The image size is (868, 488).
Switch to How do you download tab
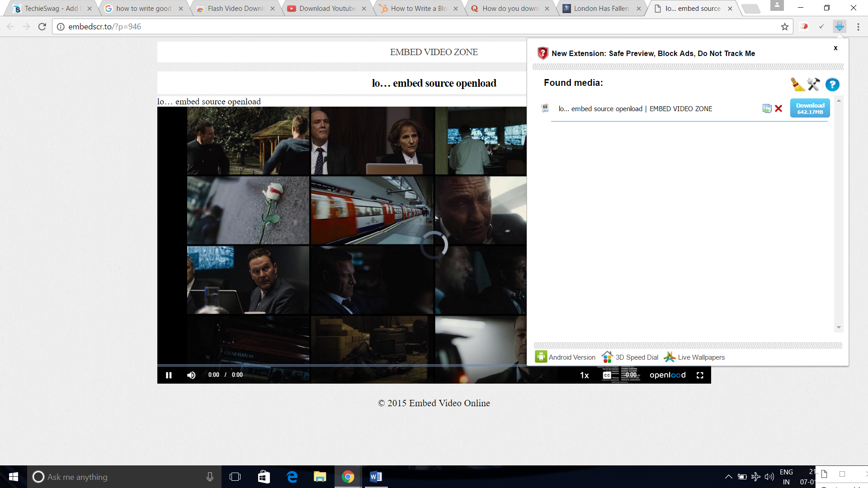pos(509,8)
